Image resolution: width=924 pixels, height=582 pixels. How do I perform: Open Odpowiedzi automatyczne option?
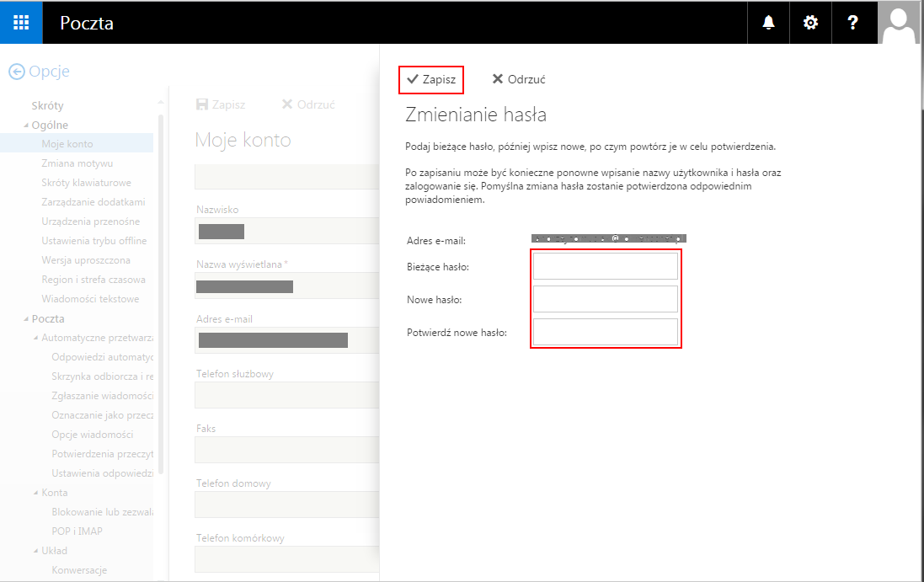pos(103,357)
